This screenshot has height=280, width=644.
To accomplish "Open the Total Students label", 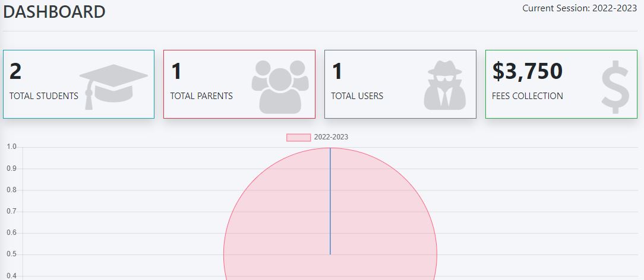I will pos(44,96).
